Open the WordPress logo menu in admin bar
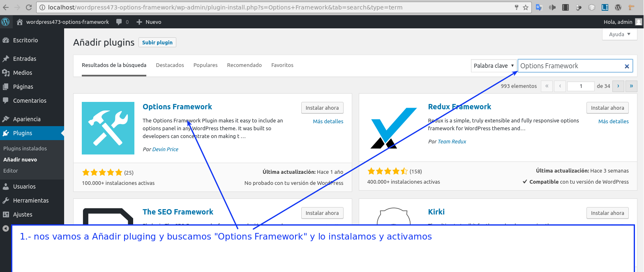644x272 pixels. (x=5, y=22)
